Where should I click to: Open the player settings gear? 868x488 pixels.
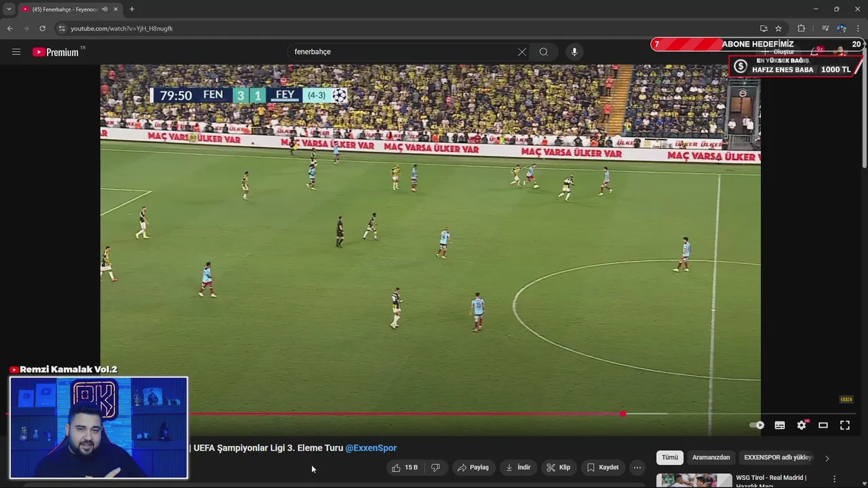(x=802, y=425)
